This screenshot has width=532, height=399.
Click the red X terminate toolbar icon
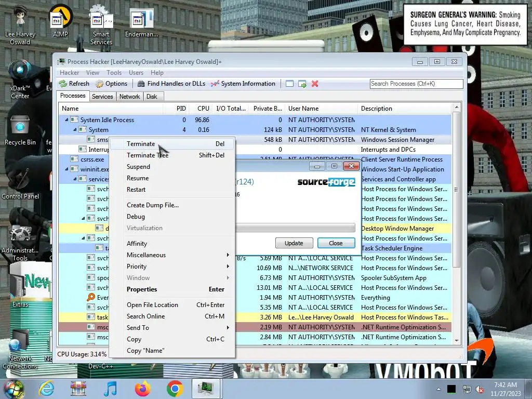[x=315, y=84]
